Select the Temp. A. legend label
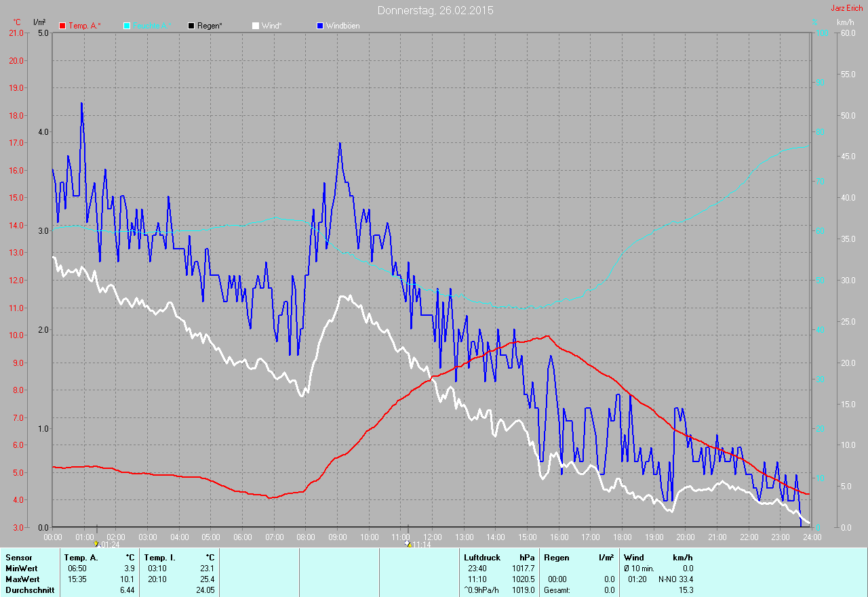868x597 pixels. tap(85, 26)
